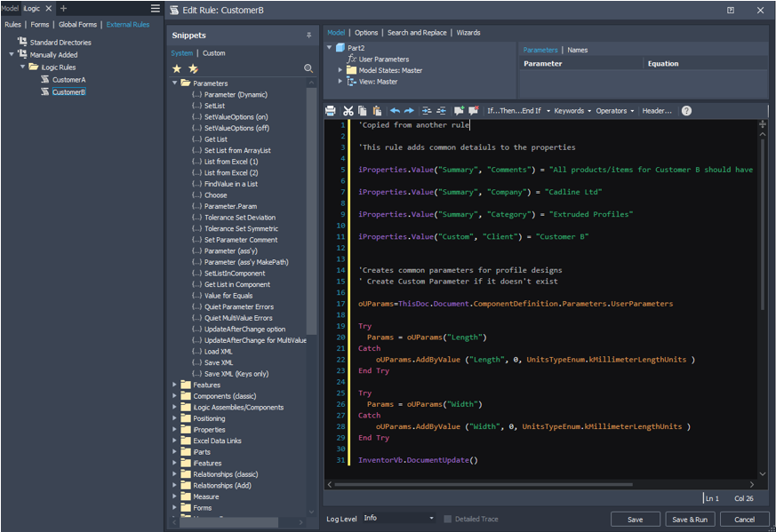Expand View: Master node
The image size is (776, 532).
pyautogui.click(x=340, y=82)
